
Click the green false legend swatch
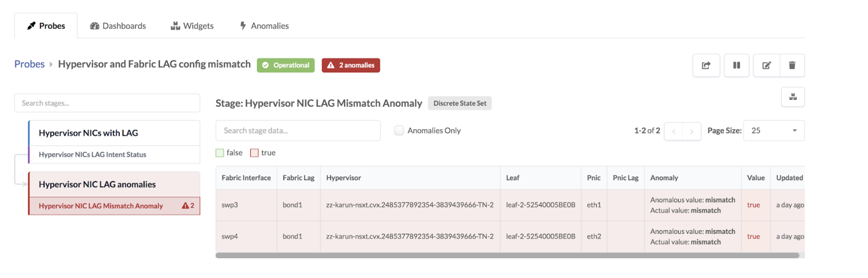tap(220, 153)
